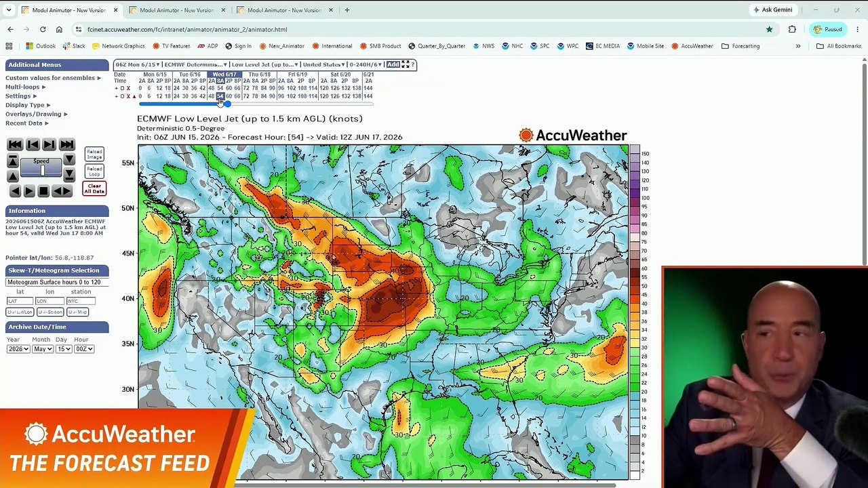This screenshot has height=488, width=868.
Task: Click the rock back-and-forth playback icon
Action: click(x=62, y=191)
